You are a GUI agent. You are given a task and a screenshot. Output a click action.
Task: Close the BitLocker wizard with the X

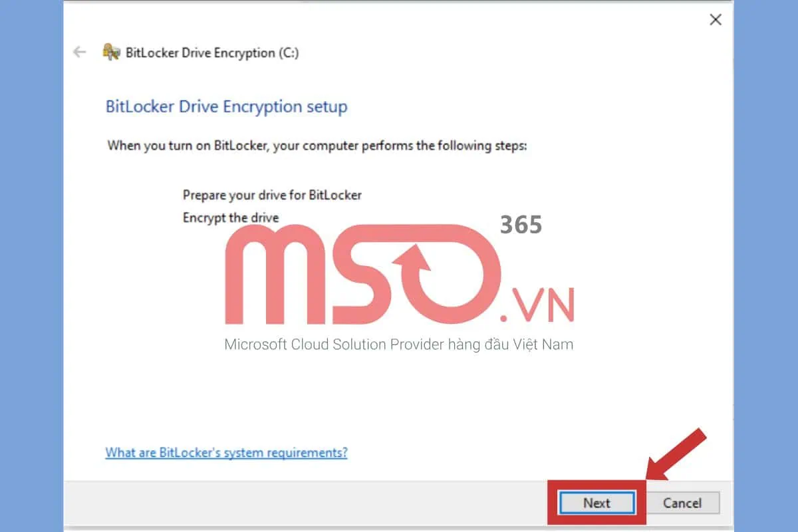(716, 20)
